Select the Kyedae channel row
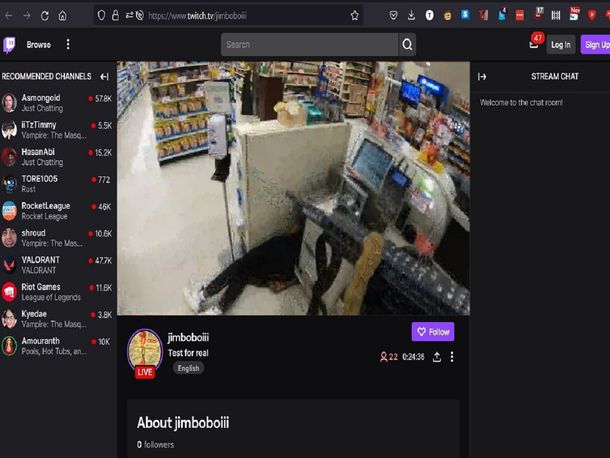This screenshot has width=610, height=458. click(57, 319)
